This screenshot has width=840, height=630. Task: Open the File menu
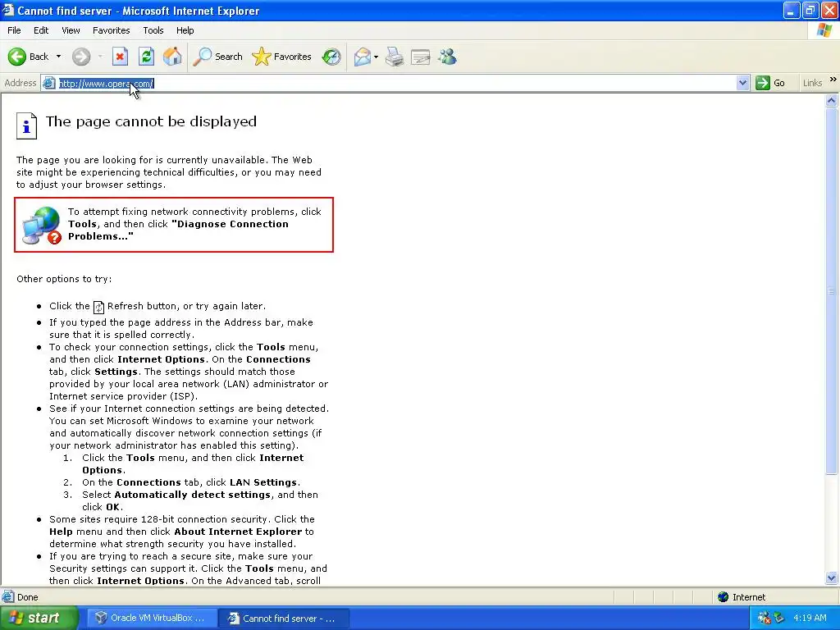(x=14, y=30)
